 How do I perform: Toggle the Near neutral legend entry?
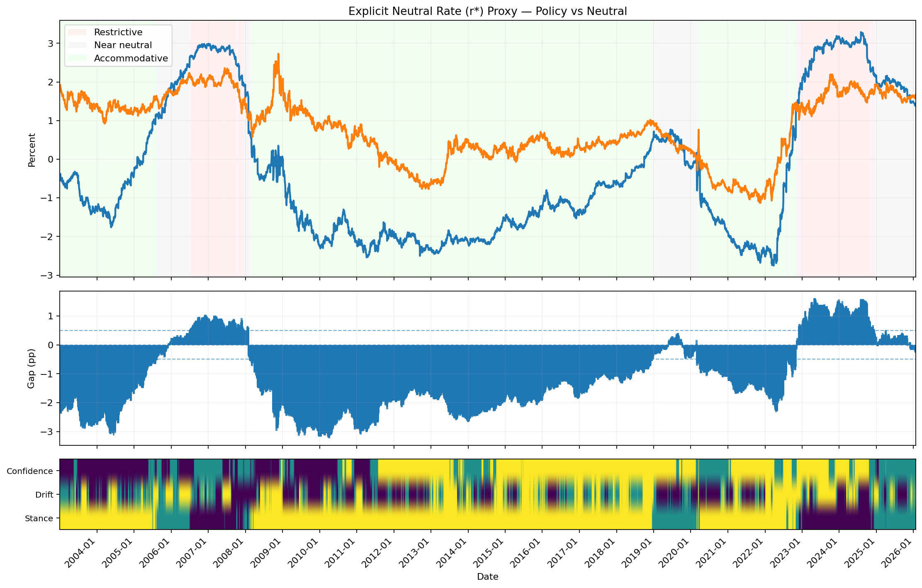123,45
